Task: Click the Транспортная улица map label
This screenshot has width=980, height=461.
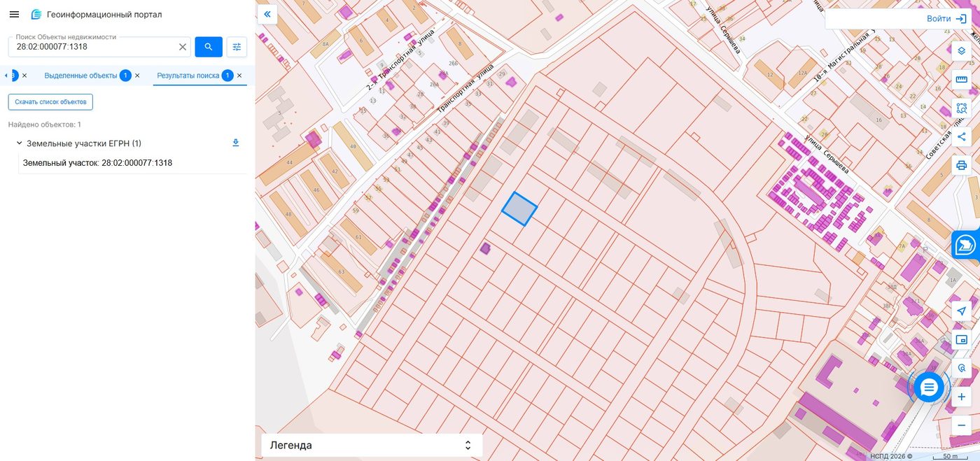Action: tap(465, 89)
